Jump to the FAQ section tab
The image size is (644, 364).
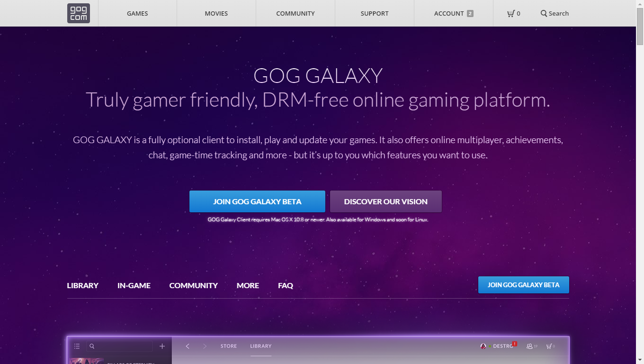286,286
